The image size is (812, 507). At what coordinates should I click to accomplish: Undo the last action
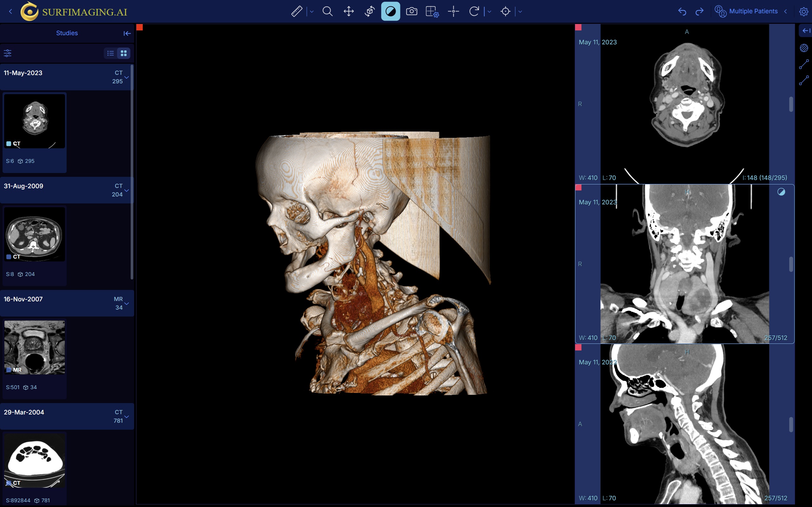[682, 11]
